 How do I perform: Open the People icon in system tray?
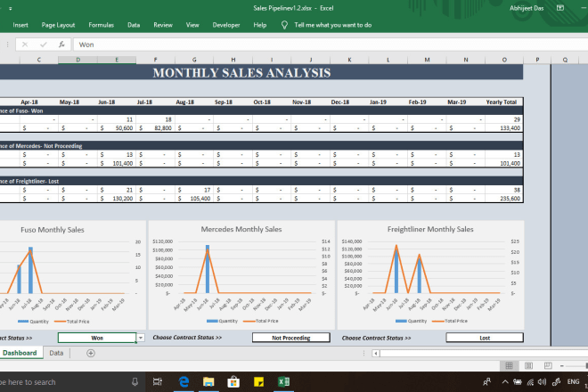(x=486, y=382)
